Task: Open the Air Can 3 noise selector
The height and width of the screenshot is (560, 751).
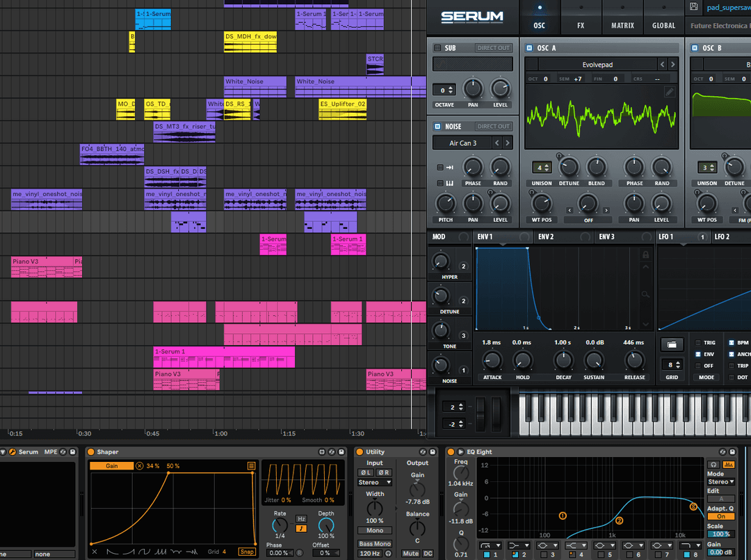Action: pyautogui.click(x=462, y=143)
